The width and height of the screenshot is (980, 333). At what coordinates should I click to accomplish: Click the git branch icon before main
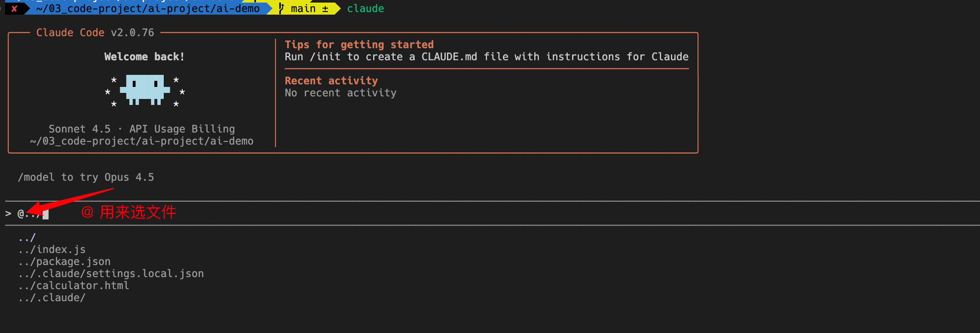282,9
